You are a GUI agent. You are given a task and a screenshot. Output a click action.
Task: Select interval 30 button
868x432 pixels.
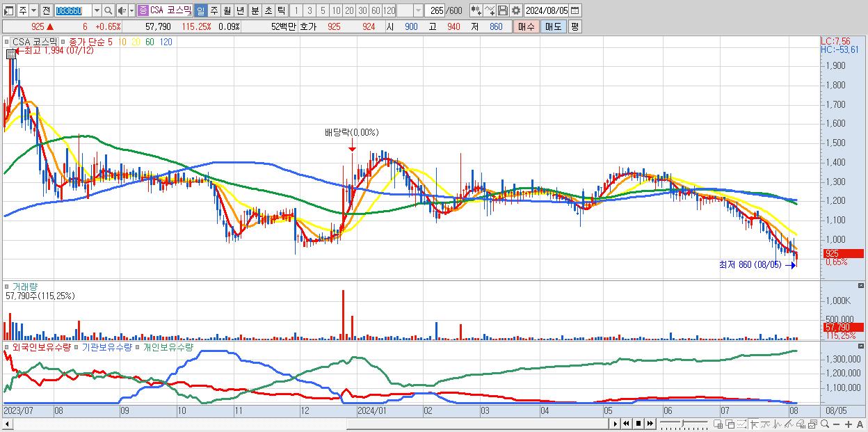(362, 10)
